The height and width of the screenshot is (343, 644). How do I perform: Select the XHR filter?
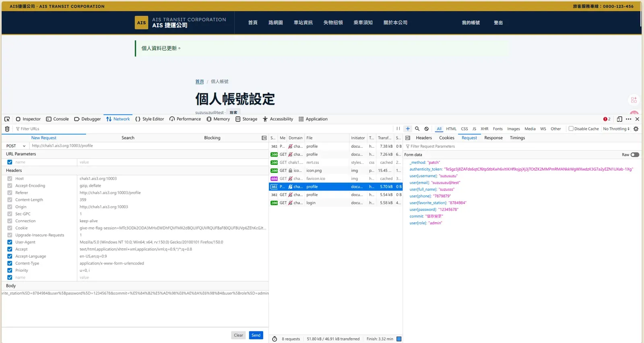click(x=485, y=129)
